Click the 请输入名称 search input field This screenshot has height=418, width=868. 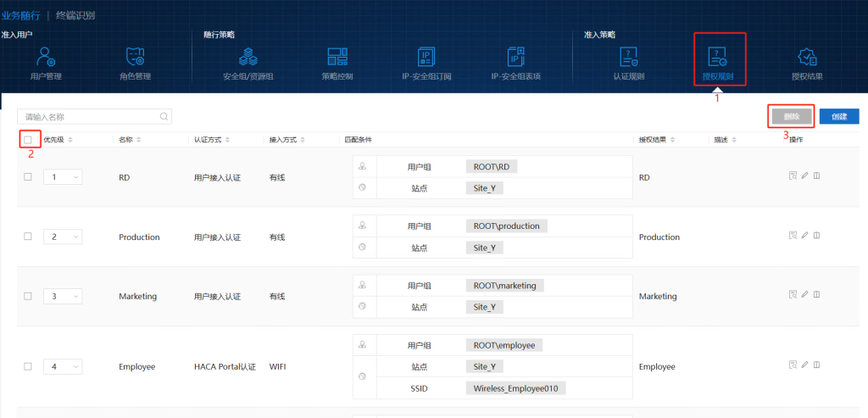[89, 117]
